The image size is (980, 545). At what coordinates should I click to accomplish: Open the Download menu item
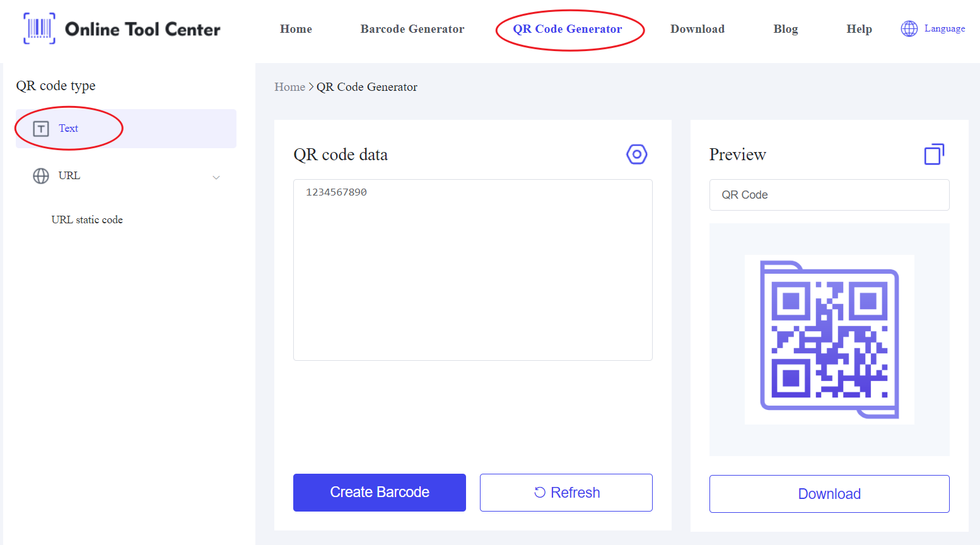(697, 29)
